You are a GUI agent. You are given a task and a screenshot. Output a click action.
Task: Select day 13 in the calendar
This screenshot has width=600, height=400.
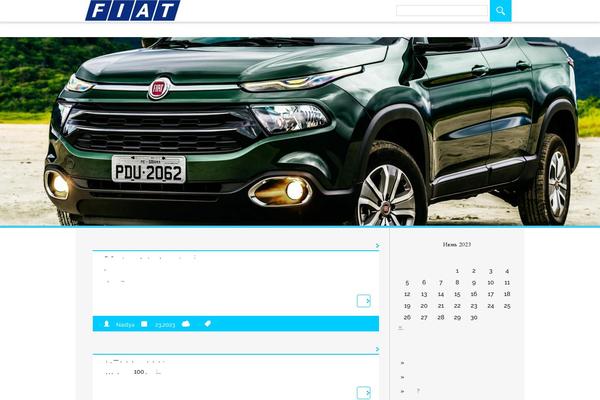click(x=424, y=294)
